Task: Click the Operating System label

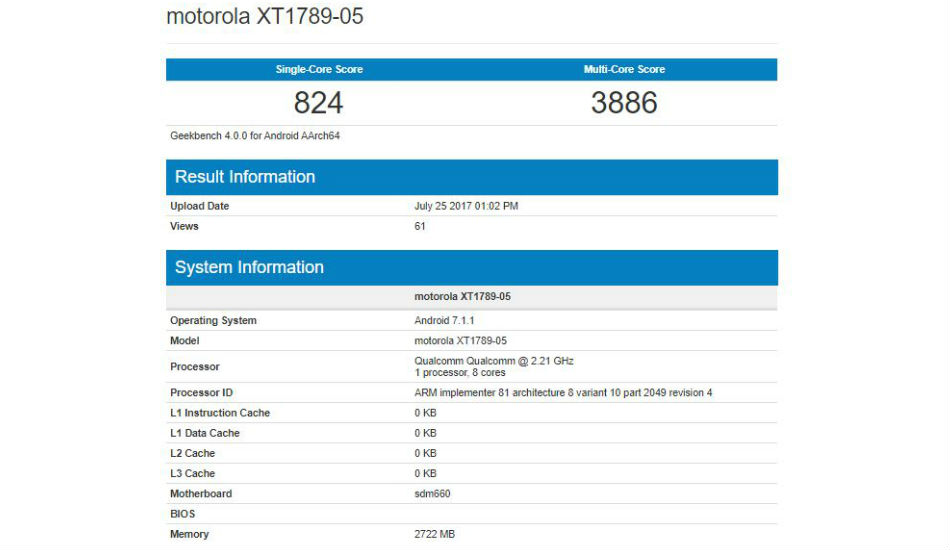Action: tap(213, 320)
